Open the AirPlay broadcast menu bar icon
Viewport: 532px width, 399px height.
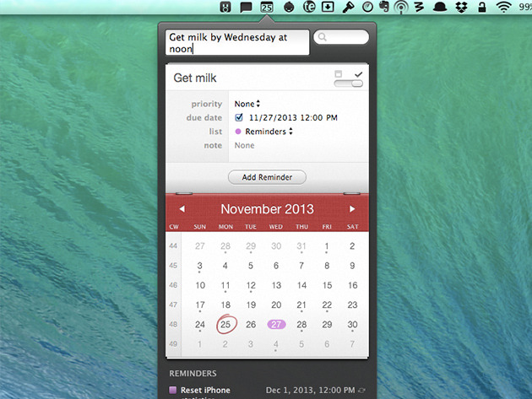click(x=401, y=7)
